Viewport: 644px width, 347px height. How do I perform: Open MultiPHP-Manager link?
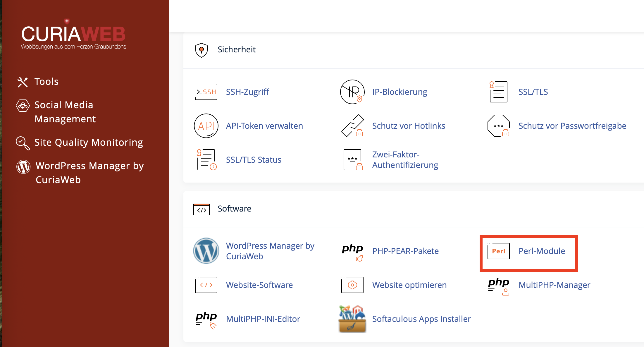pos(554,285)
